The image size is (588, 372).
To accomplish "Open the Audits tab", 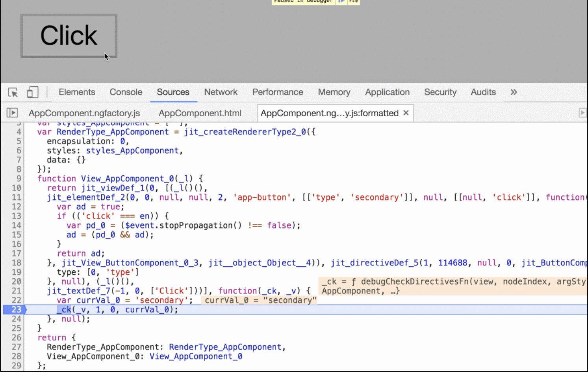I will click(483, 92).
